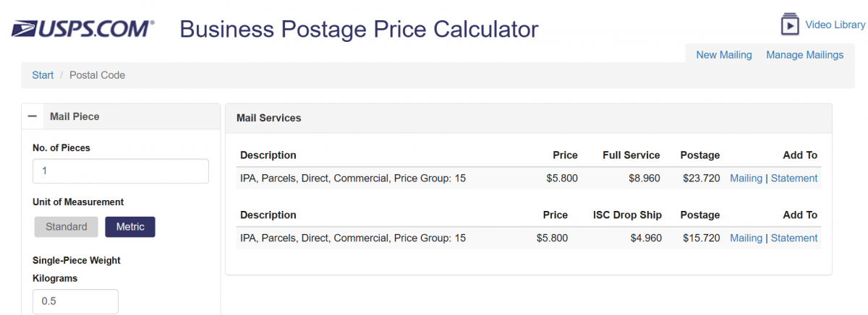The width and height of the screenshot is (868, 315).
Task: Collapse the Mail Piece panel
Action: [x=33, y=116]
